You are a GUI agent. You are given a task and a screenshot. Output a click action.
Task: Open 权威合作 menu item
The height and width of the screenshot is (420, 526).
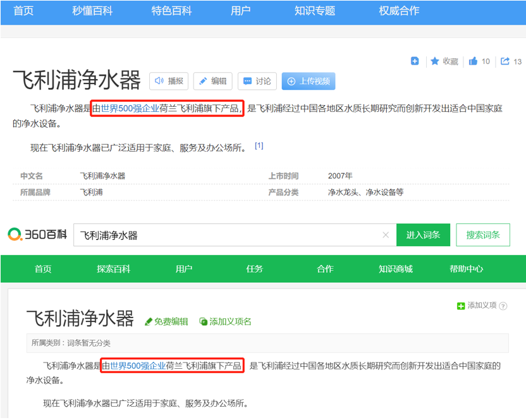[x=399, y=11]
